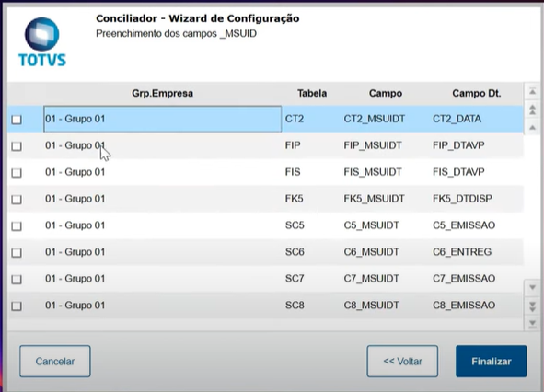544x392 pixels.
Task: Click the page-down double arrow icon
Action: (x=532, y=306)
